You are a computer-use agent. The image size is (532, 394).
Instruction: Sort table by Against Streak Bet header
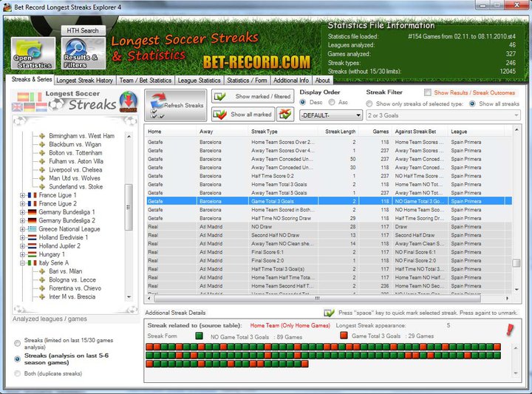(420, 132)
